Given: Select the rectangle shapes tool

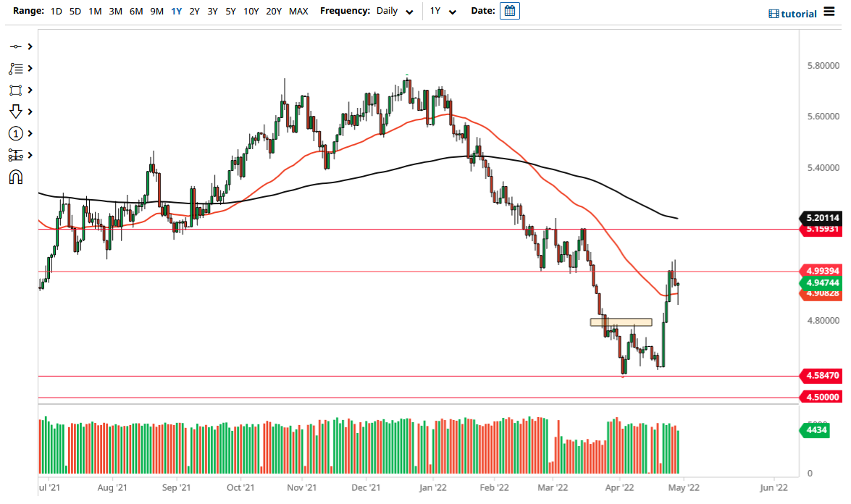Looking at the screenshot, I should pyautogui.click(x=16, y=90).
